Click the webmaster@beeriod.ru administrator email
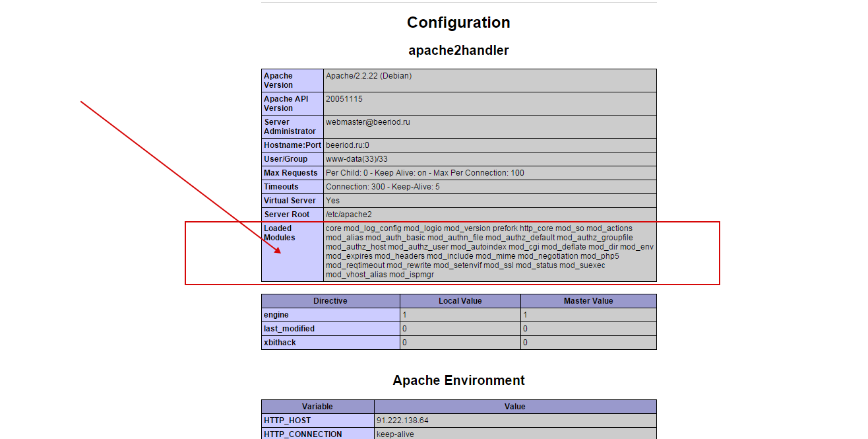868x439 pixels. click(367, 122)
